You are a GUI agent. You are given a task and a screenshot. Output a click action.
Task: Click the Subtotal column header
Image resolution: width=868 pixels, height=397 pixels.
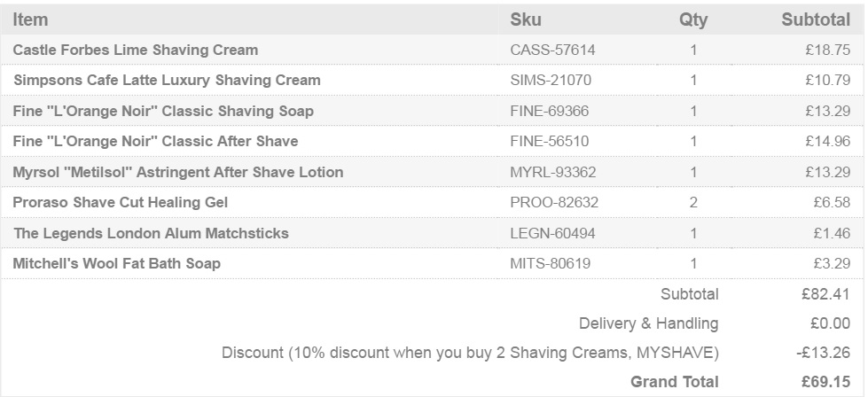816,19
